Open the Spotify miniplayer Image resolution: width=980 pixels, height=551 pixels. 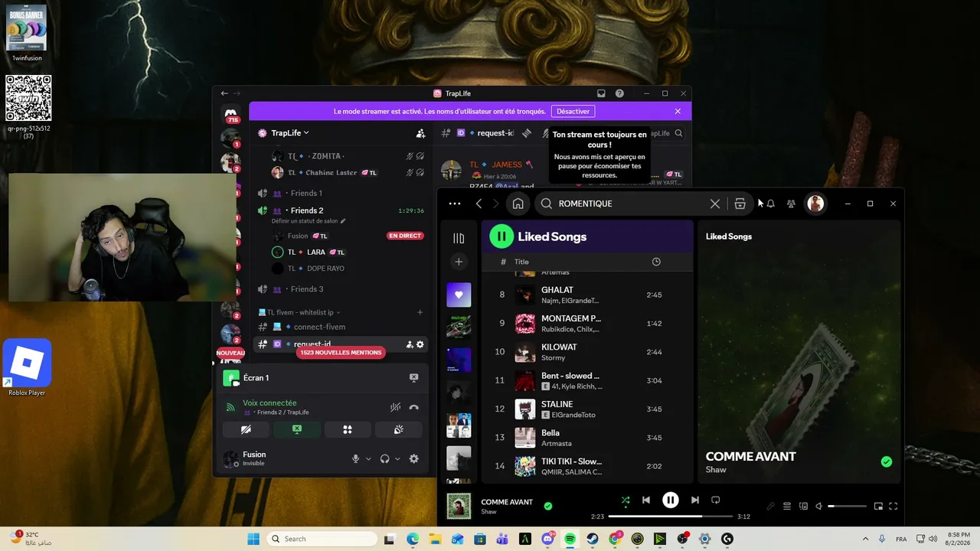(878, 506)
